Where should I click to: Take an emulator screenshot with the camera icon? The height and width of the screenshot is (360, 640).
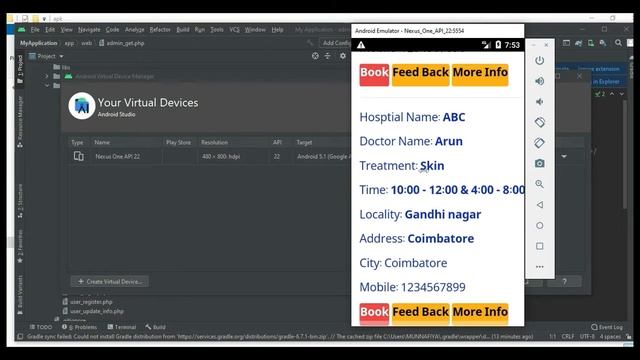[x=539, y=163]
